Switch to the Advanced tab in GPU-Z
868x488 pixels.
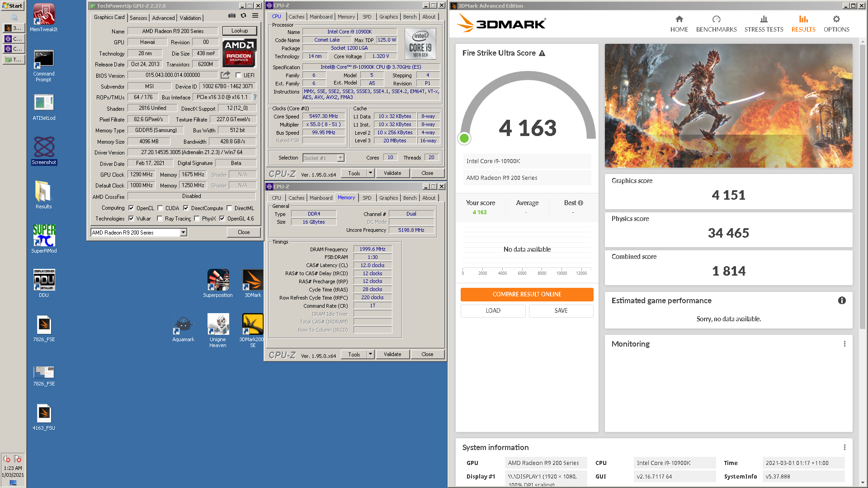point(163,18)
